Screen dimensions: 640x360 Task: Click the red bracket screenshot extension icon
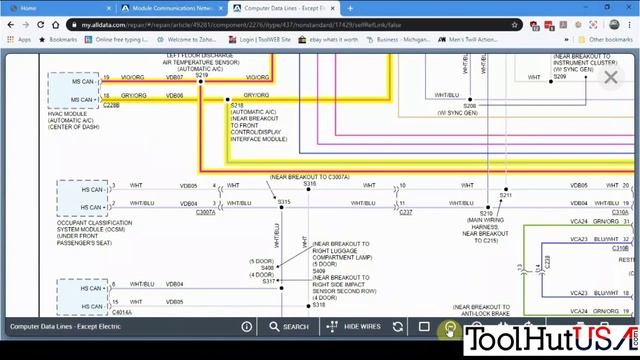[593, 25]
